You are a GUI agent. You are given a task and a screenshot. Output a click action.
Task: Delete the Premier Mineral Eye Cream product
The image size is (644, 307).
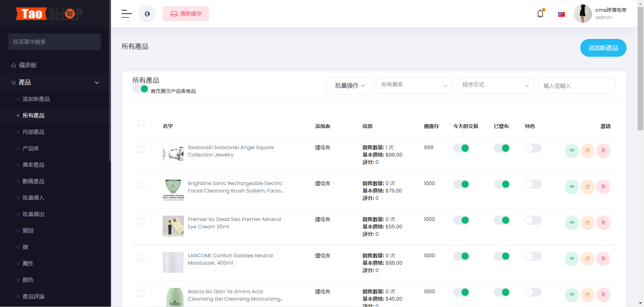[603, 223]
